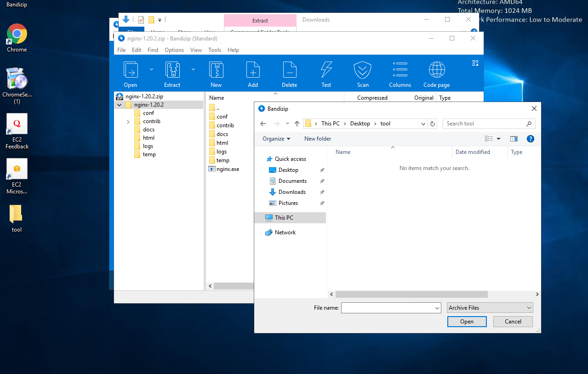
Task: Open the Archive Files type dropdown
Action: [x=490, y=308]
